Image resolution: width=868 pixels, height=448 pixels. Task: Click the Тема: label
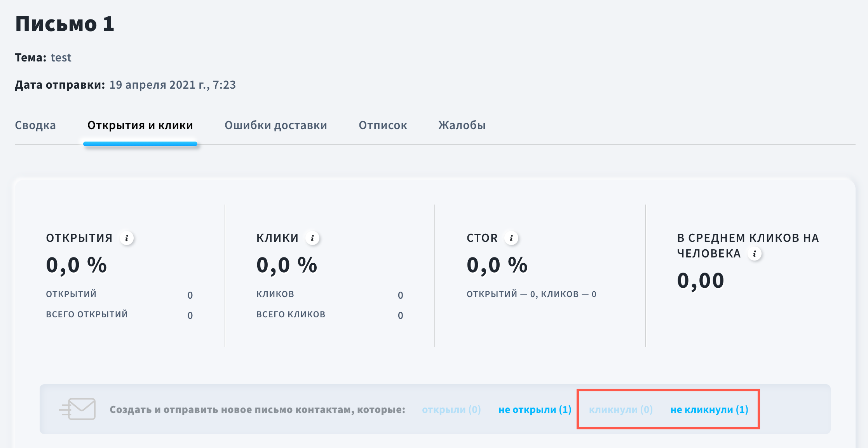[31, 58]
